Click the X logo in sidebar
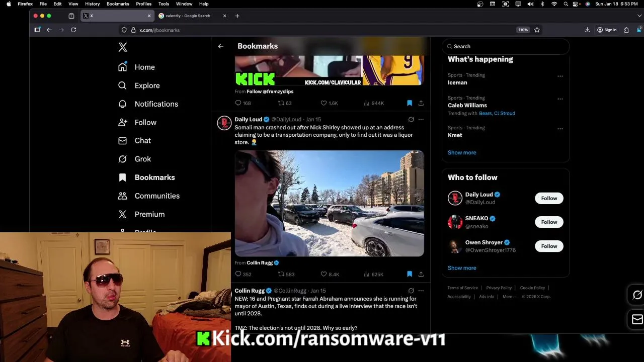Screen dimensions: 644x362 (x=123, y=47)
